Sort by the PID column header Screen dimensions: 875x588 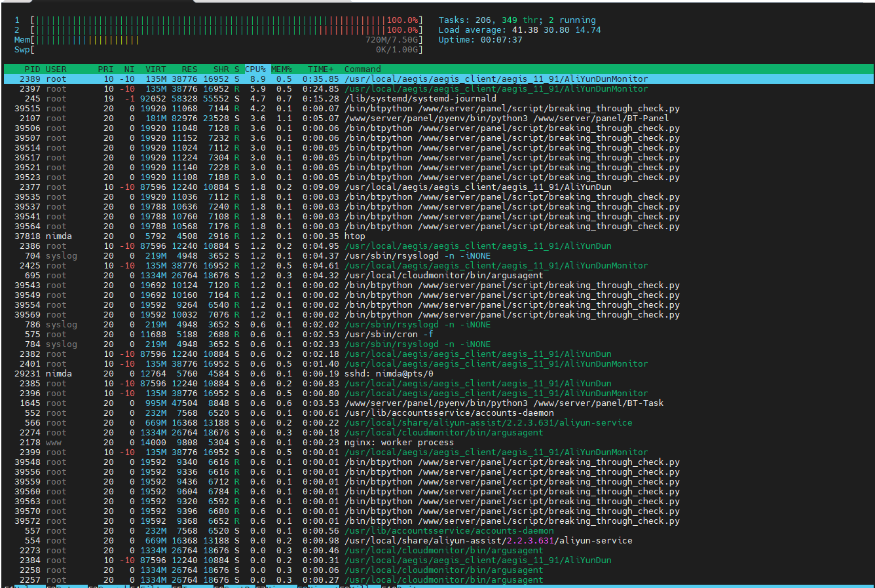pos(32,69)
